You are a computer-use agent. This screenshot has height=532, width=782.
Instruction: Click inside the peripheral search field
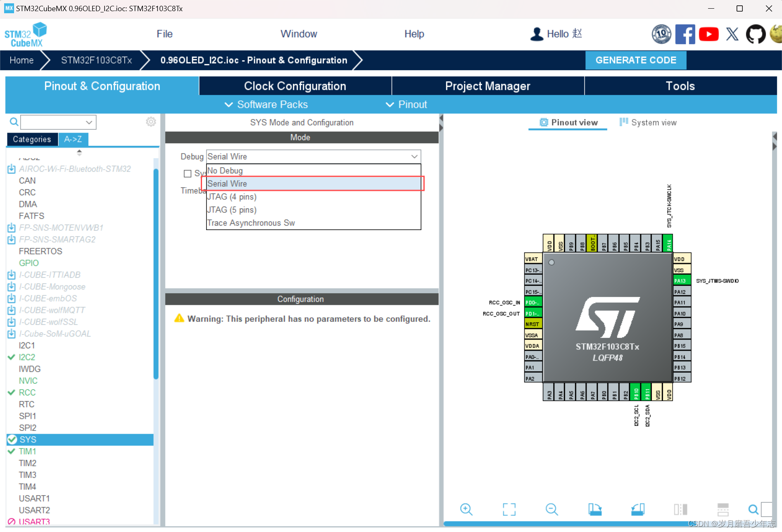tap(54, 122)
